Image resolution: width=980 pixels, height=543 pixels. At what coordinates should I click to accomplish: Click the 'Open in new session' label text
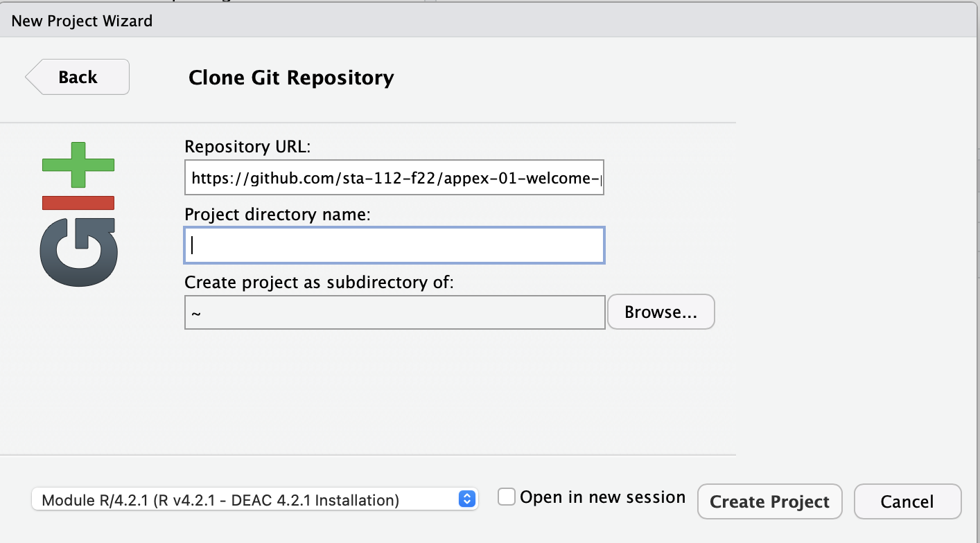[x=602, y=497]
